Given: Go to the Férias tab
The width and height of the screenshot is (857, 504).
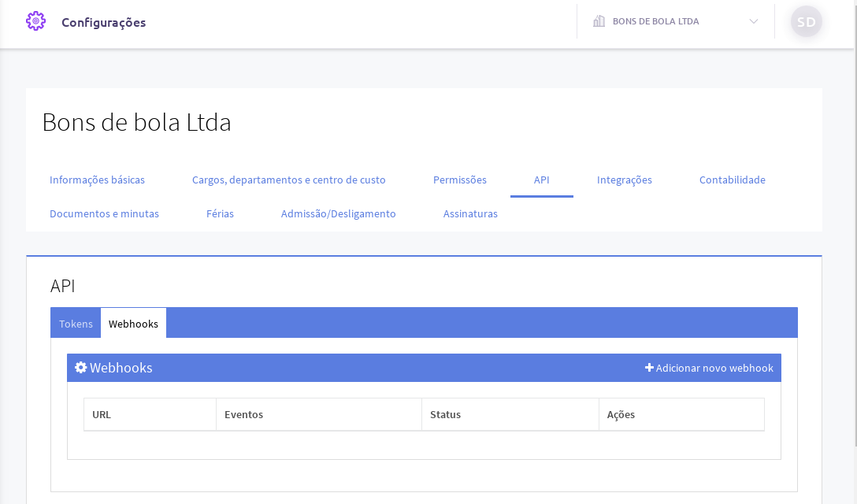Looking at the screenshot, I should [221, 213].
